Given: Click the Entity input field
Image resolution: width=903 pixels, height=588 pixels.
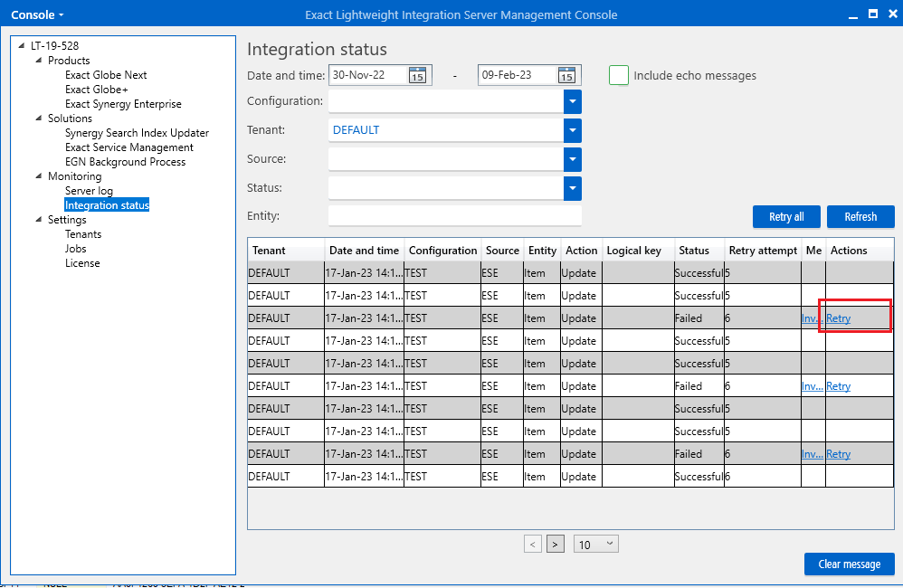Looking at the screenshot, I should pos(454,216).
